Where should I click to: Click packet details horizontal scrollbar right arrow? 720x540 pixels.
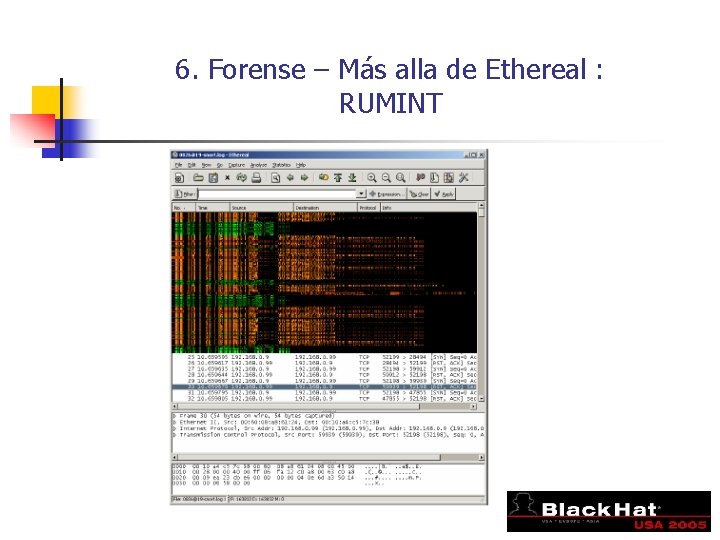[x=481, y=457]
